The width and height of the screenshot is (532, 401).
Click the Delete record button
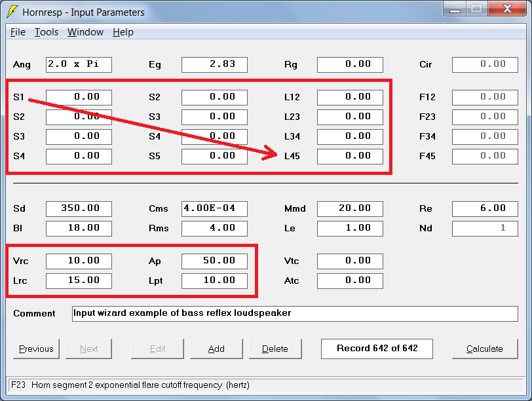(x=275, y=349)
